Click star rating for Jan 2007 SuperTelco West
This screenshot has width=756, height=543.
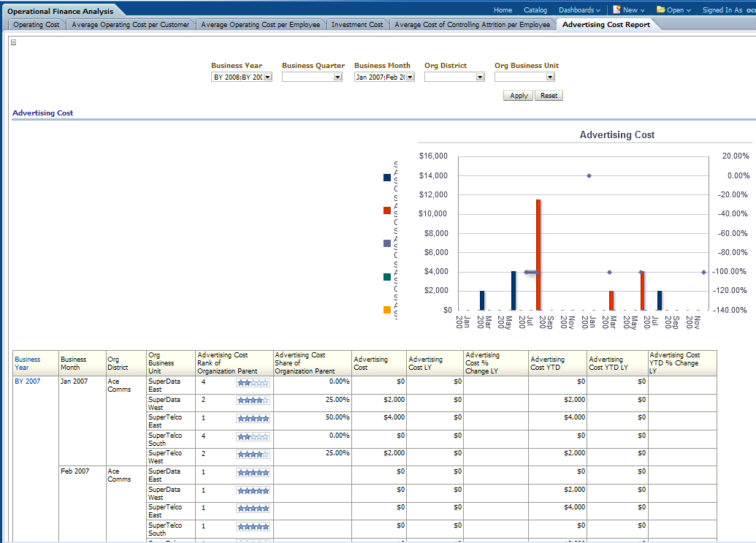253,455
